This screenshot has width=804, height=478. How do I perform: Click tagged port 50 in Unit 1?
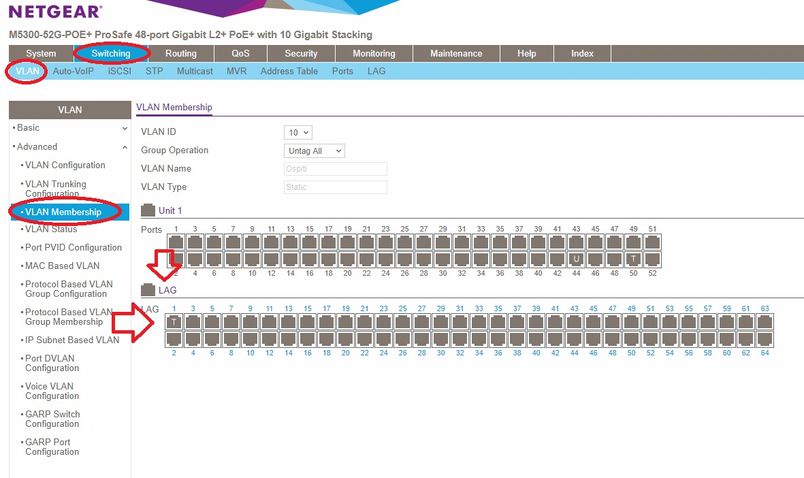point(633,259)
